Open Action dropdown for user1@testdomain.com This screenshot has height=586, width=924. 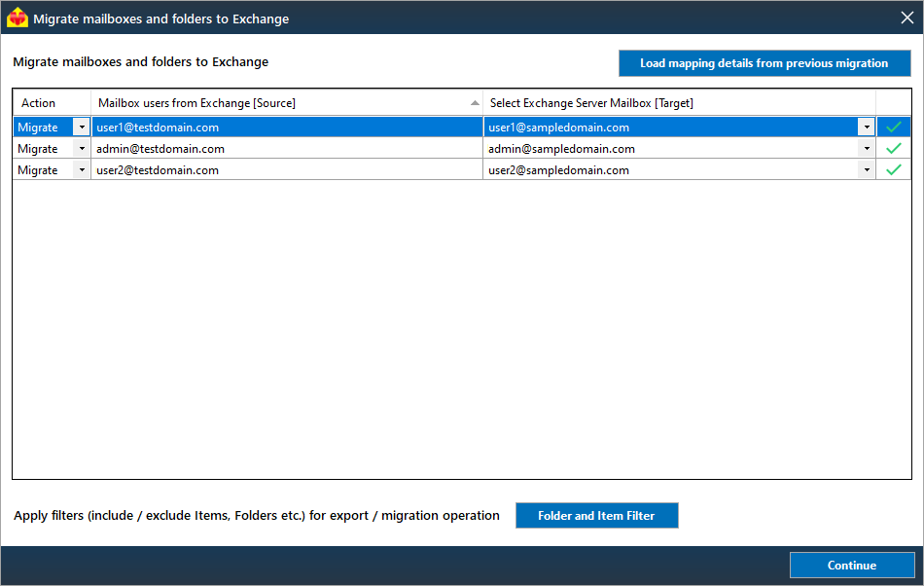82,128
